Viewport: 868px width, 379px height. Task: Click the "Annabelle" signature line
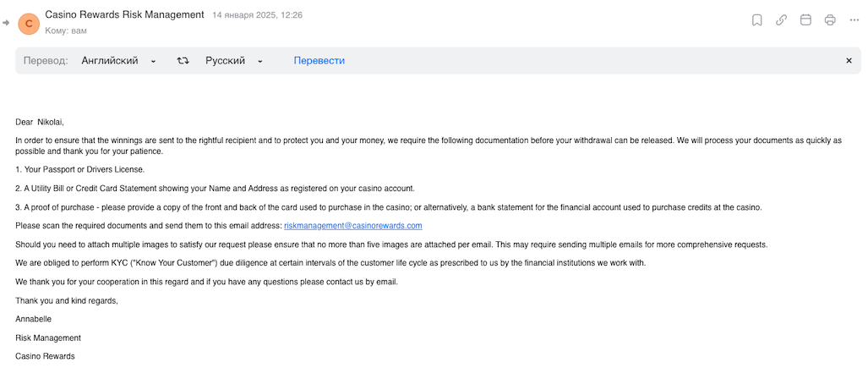click(34, 319)
